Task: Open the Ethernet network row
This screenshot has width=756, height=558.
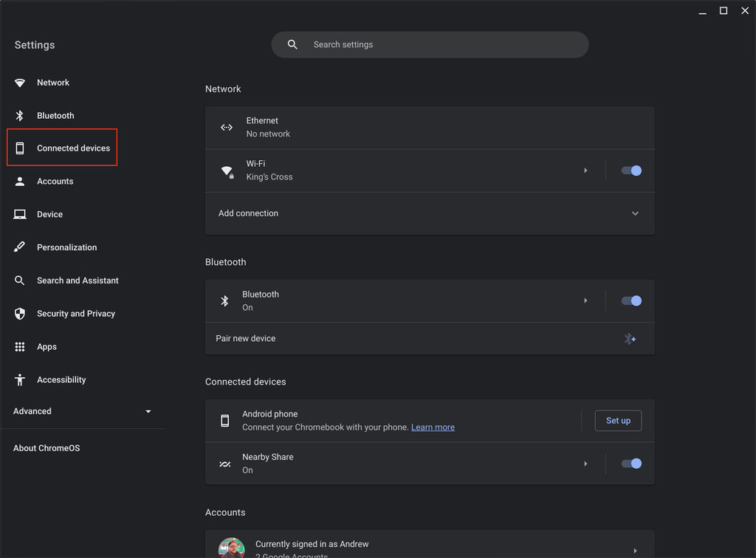Action: [x=430, y=128]
